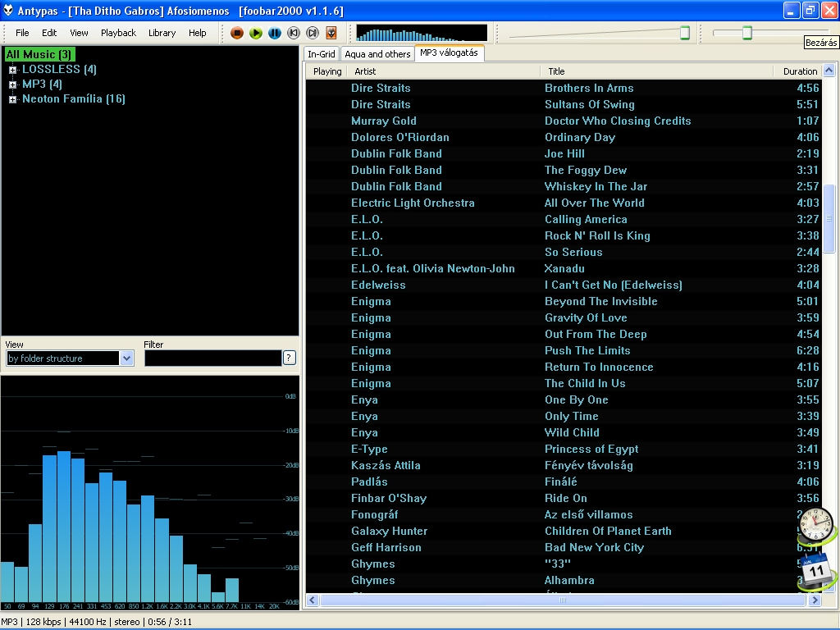Select the 'Alhambra' track by Ghymes
Image resolution: width=840 pixels, height=630 pixels.
click(x=563, y=580)
